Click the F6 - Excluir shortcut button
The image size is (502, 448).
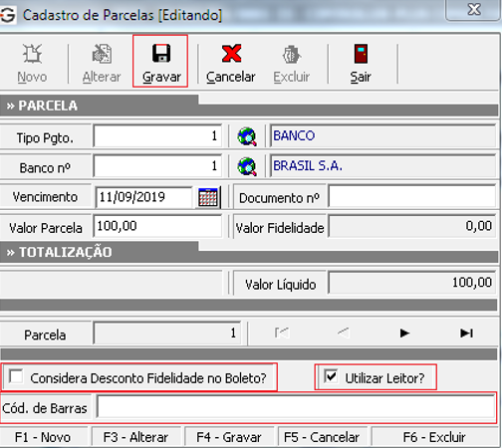(434, 437)
